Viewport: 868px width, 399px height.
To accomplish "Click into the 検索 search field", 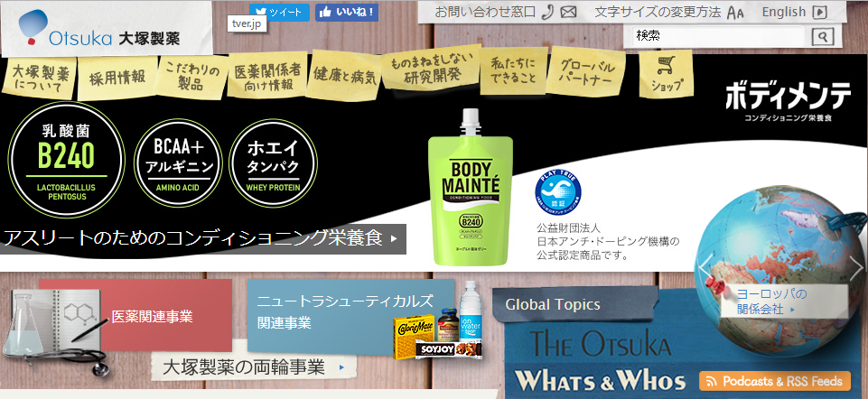I will (718, 36).
